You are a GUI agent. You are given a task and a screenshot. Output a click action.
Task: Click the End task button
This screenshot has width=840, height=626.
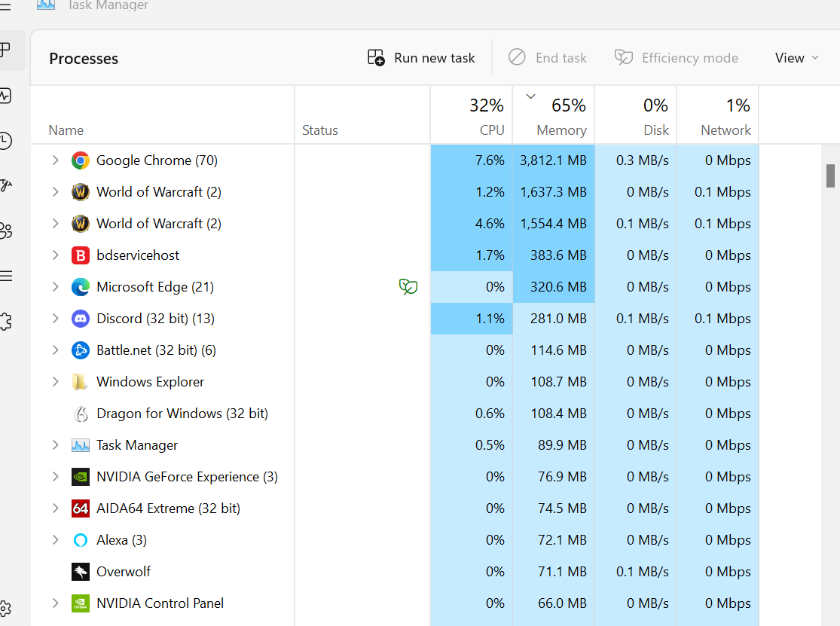[548, 58]
